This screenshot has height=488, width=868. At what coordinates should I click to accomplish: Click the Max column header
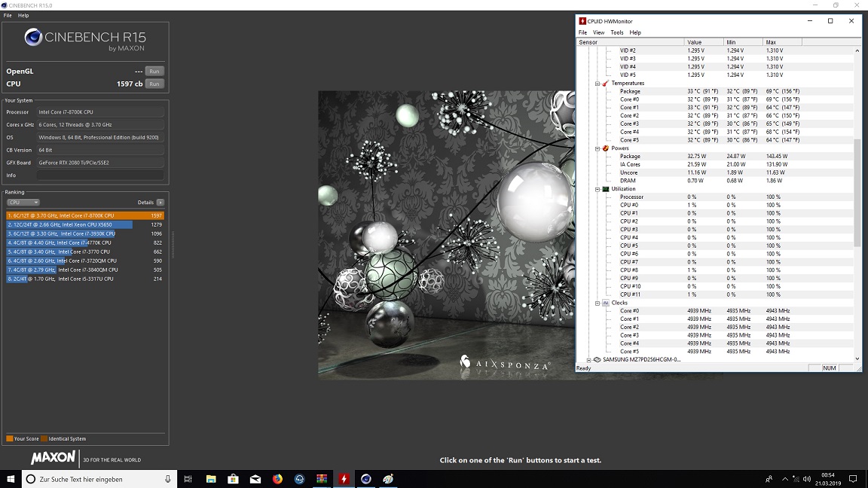coord(782,42)
